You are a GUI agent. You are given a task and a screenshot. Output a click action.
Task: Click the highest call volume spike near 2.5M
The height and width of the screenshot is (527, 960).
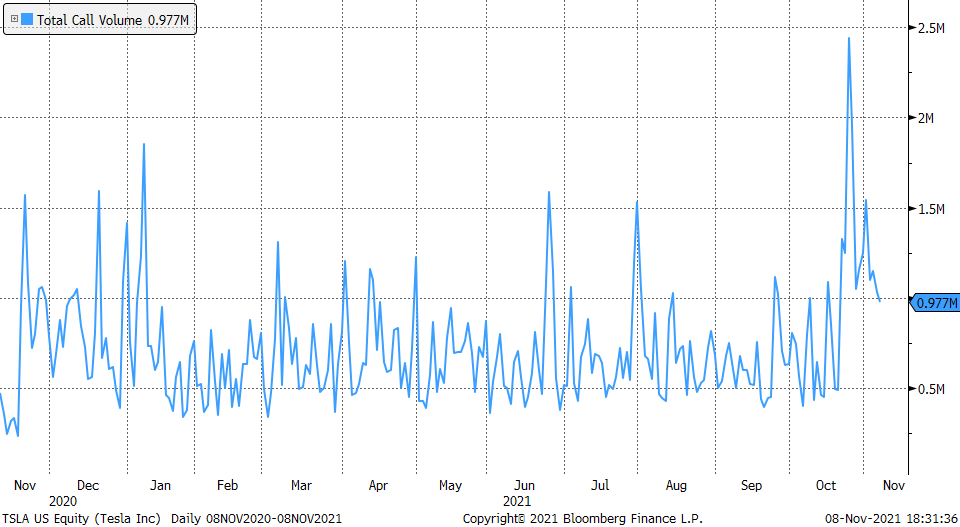click(x=849, y=38)
